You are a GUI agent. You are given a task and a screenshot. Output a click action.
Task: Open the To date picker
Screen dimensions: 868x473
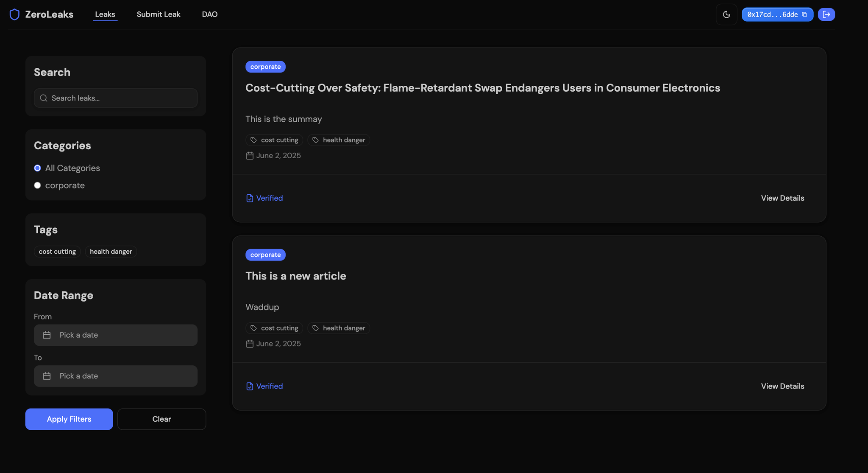(x=116, y=376)
